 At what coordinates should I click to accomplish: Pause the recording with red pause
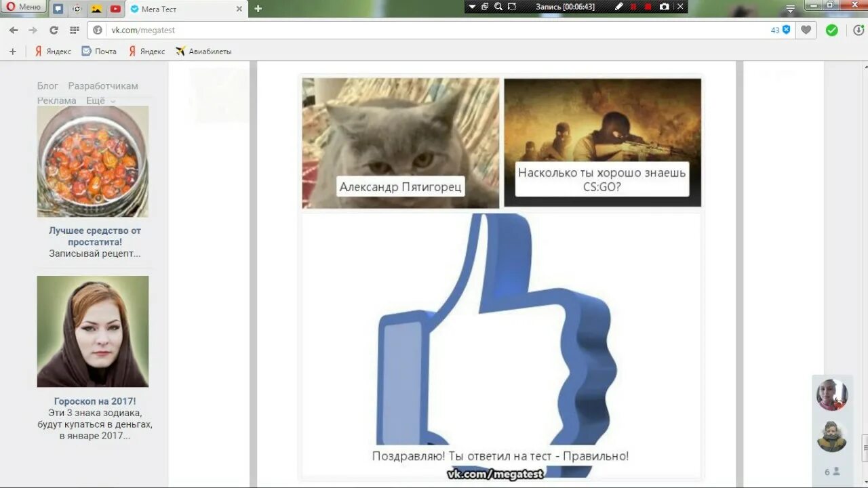pos(633,7)
